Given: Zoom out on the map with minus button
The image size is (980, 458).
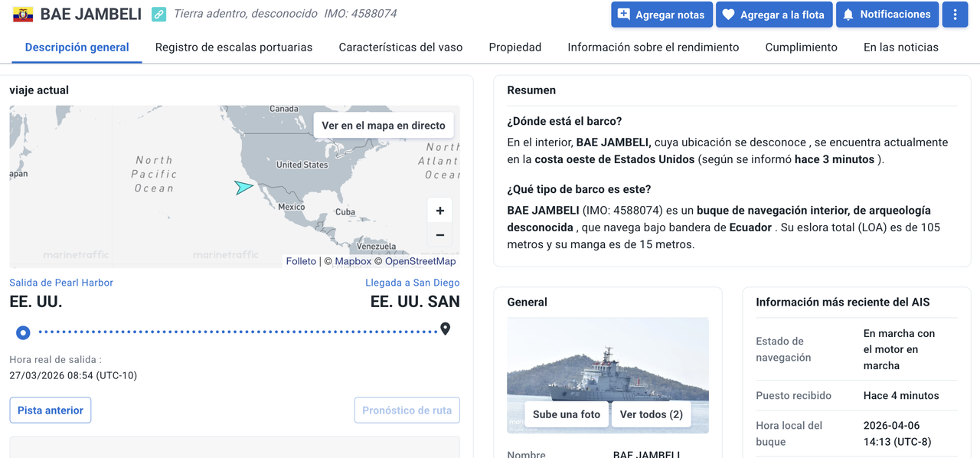Looking at the screenshot, I should (440, 235).
